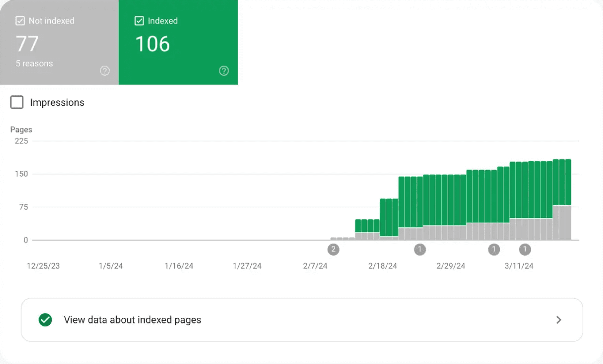The image size is (603, 364).
Task: Click annotation marker 1 right of 2/29/24 label
Action: click(494, 249)
